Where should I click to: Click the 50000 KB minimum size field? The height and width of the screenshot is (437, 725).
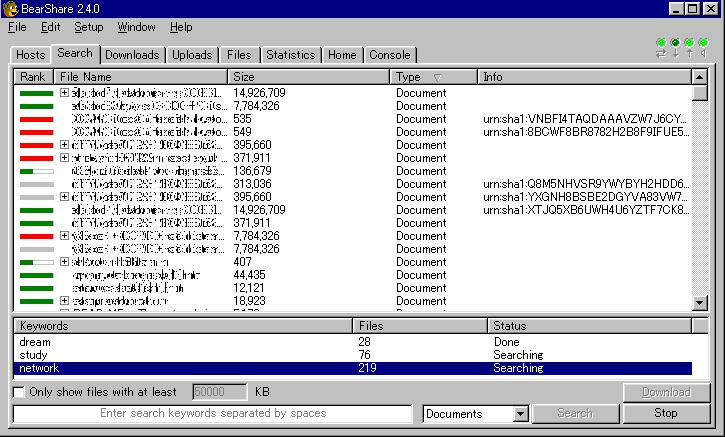[x=219, y=392]
